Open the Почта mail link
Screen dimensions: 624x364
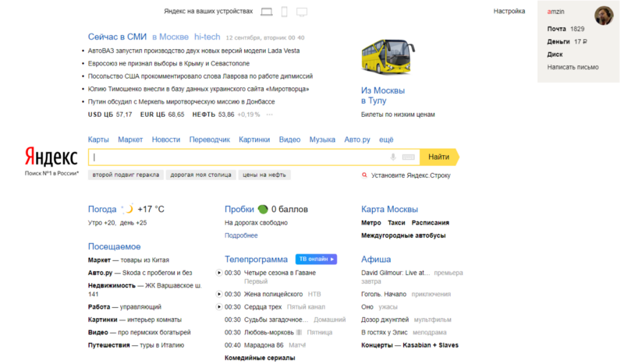click(x=556, y=29)
